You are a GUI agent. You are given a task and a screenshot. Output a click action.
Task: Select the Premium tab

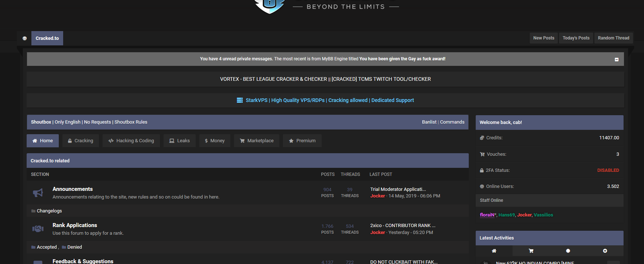click(302, 141)
